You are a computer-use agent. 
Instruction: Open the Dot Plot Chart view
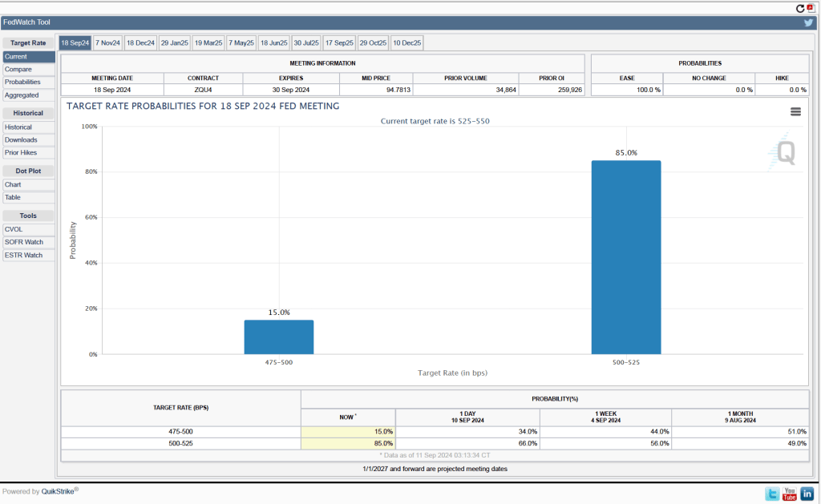click(13, 185)
